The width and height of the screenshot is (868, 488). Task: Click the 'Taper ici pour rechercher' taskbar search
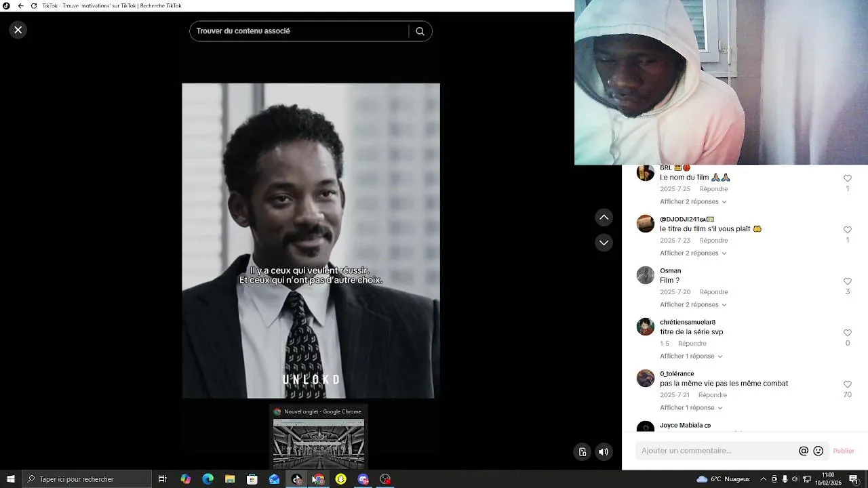pos(87,479)
